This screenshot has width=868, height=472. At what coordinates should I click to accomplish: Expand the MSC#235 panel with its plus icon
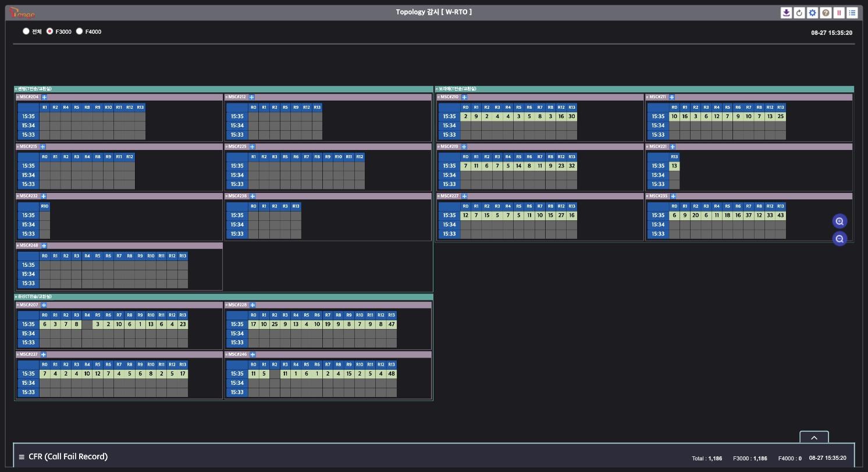[673, 196]
